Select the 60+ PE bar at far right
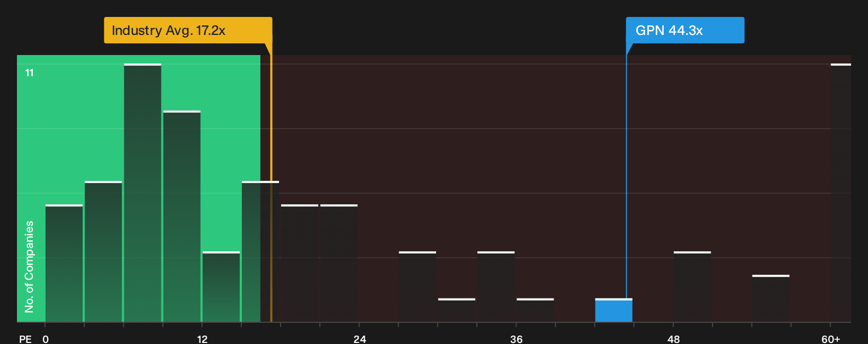Image resolution: width=868 pixels, height=344 pixels. coord(841,193)
